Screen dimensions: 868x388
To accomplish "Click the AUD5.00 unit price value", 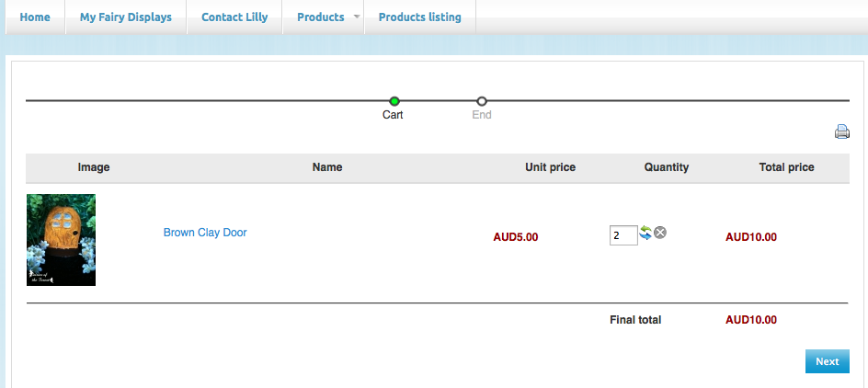I will pos(516,237).
